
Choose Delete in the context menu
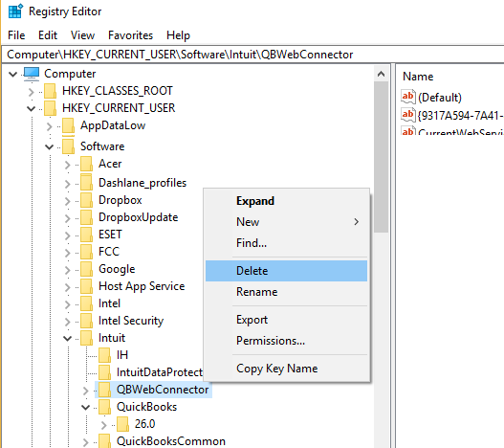point(286,271)
